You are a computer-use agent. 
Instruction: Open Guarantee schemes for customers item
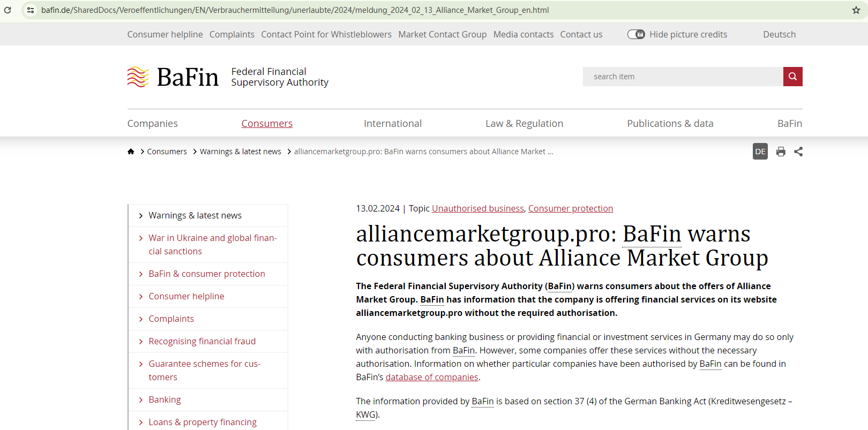tap(205, 371)
